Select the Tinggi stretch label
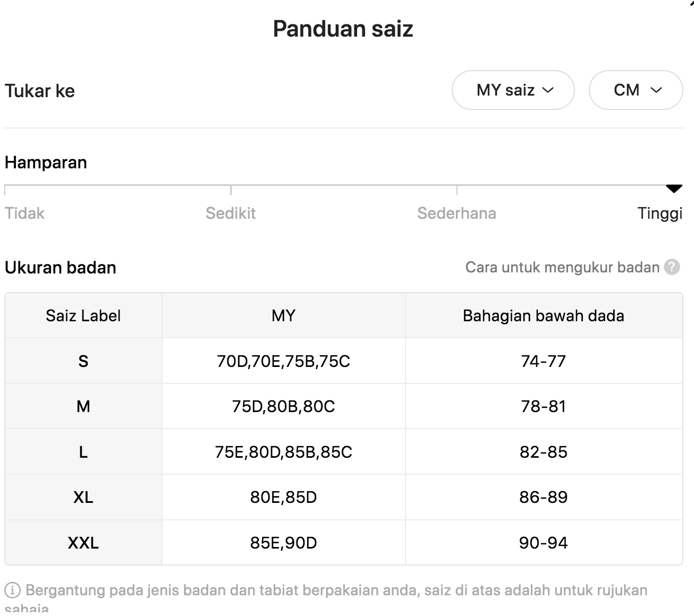The image size is (694, 616). click(660, 213)
